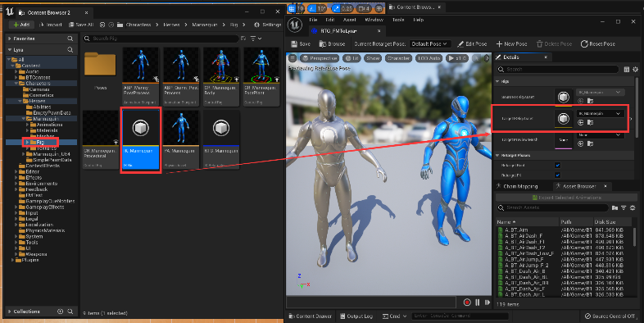The image size is (644, 323).
Task: Click the record animation red button
Action: click(467, 303)
